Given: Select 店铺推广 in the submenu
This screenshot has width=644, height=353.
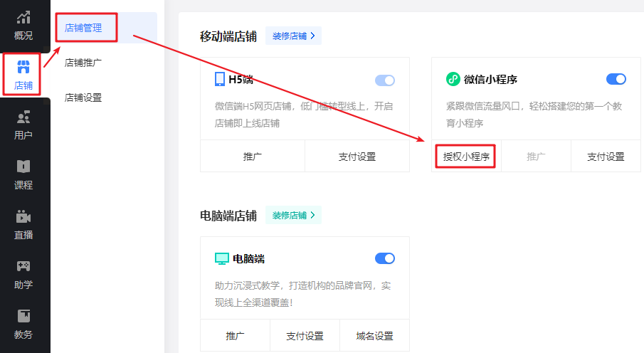Looking at the screenshot, I should point(83,63).
